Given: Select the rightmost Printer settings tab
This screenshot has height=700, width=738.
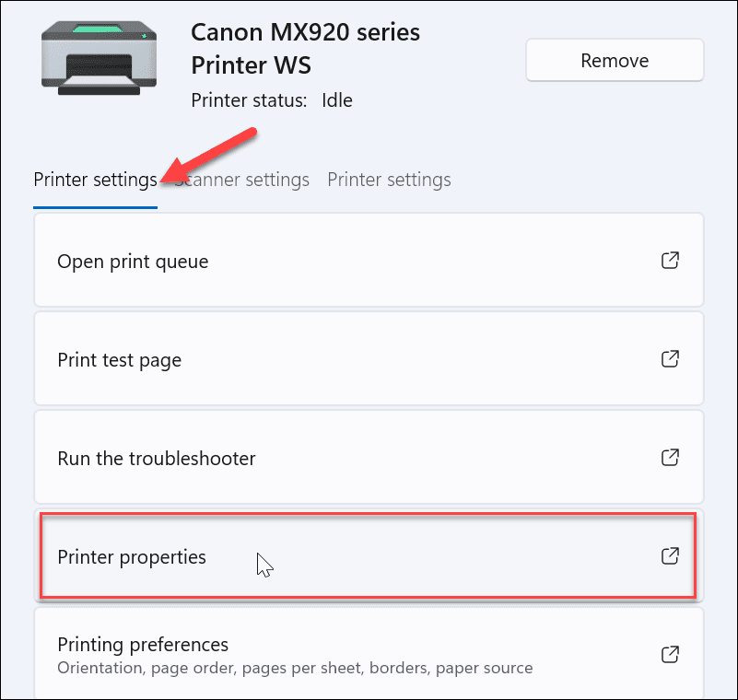Looking at the screenshot, I should (389, 180).
